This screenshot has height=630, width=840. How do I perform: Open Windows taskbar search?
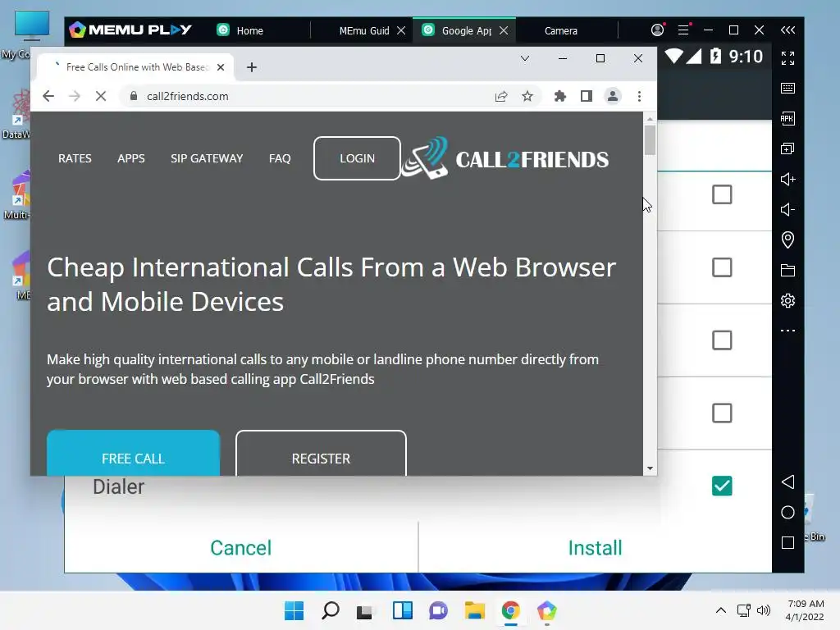click(x=330, y=610)
